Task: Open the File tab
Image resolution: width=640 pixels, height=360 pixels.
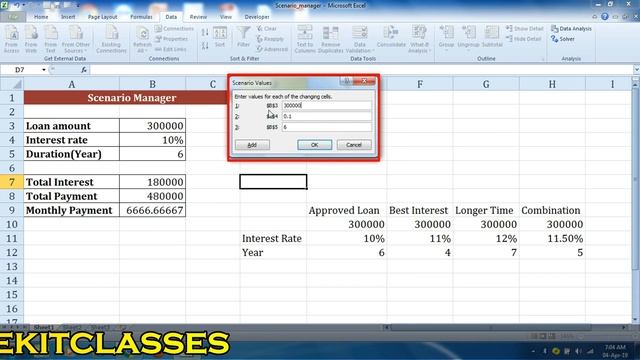Action: [13, 17]
